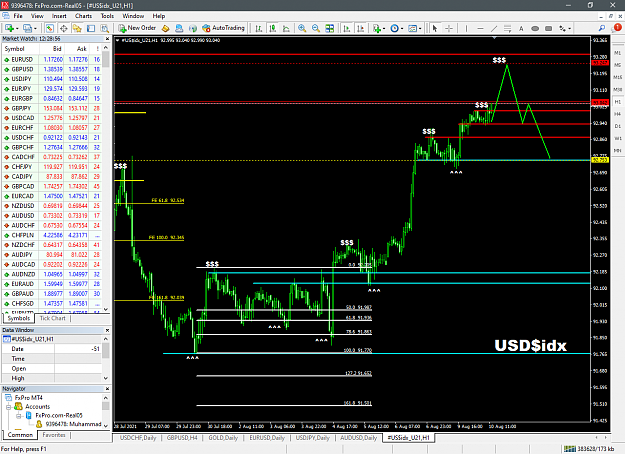625x454 pixels.
Task: Toggle the Data Window crosshair toolbar icon
Action: (x=63, y=28)
